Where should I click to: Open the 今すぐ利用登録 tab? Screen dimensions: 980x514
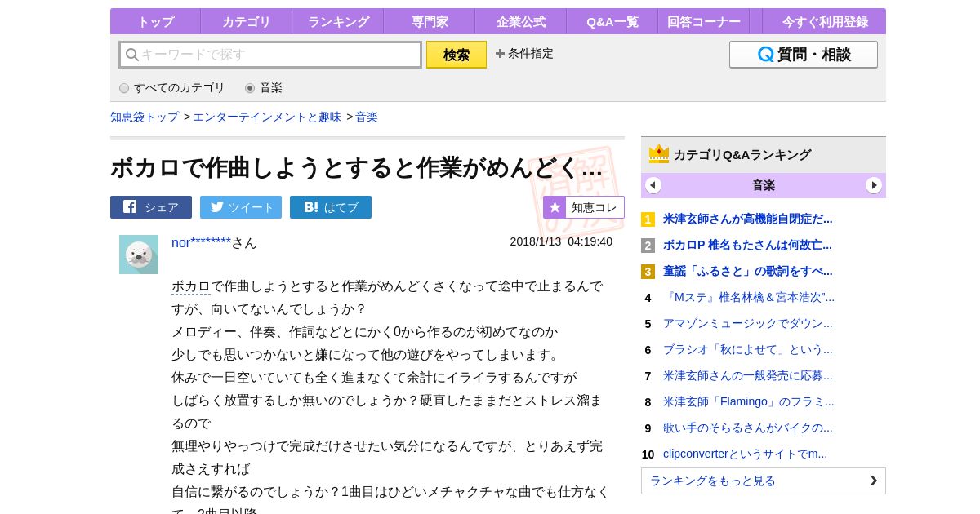tap(825, 22)
